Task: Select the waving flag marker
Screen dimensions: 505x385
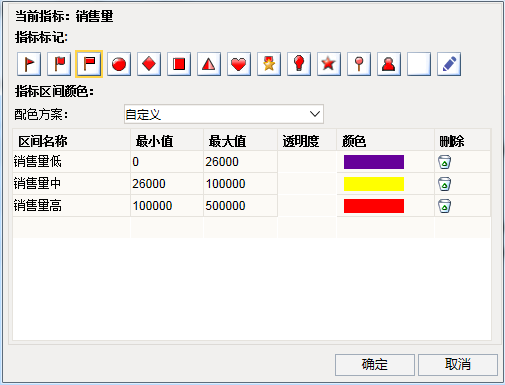Action: pyautogui.click(x=59, y=64)
